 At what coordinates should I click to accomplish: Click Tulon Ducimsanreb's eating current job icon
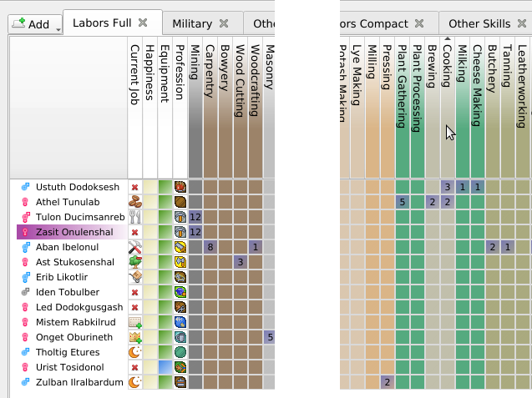(135, 217)
